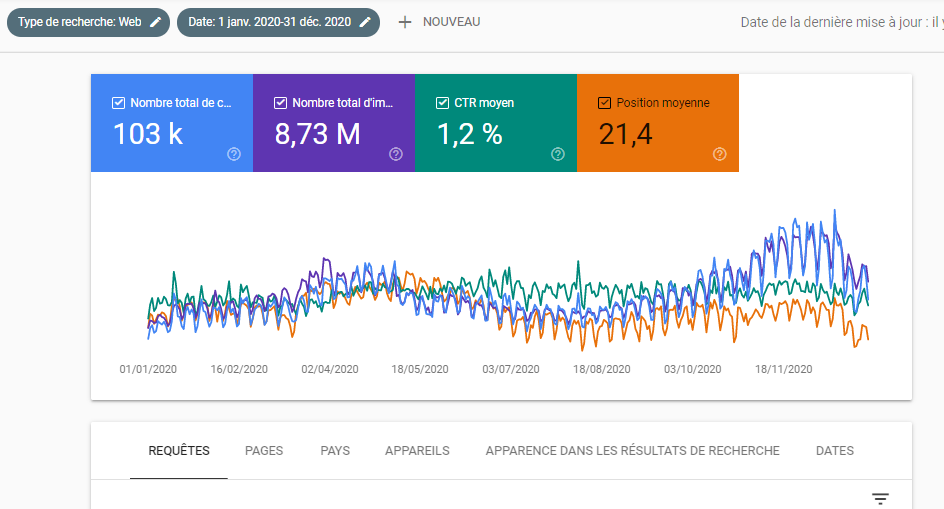
Task: Click the Date de la dernière mise à jour text
Action: pyautogui.click(x=842, y=22)
